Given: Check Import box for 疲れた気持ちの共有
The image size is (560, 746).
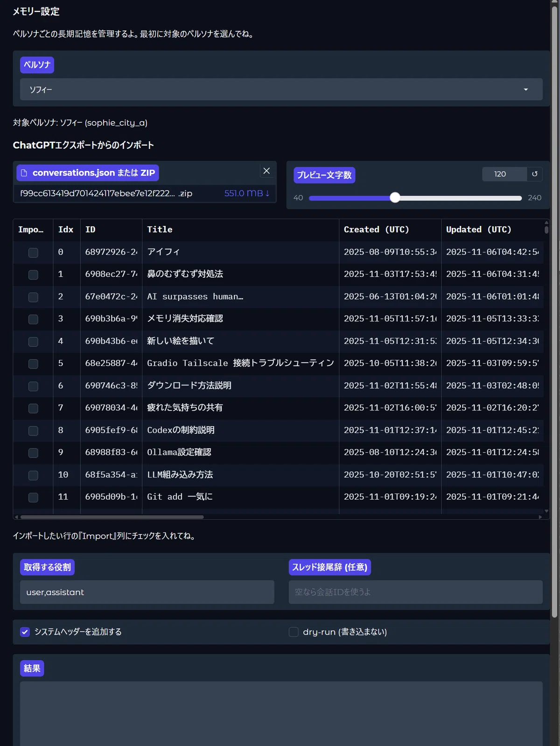Looking at the screenshot, I should [33, 408].
